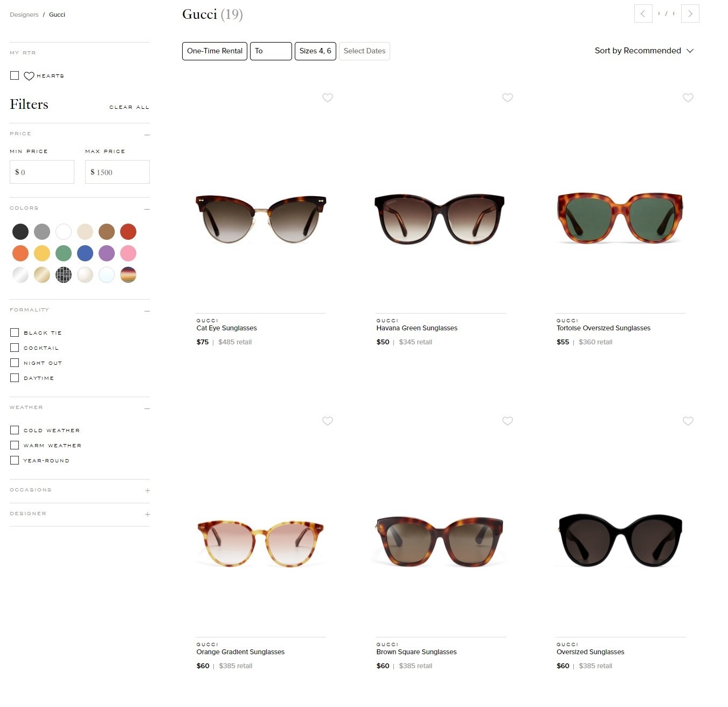The height and width of the screenshot is (707, 728).
Task: Expand the Occasions filter section
Action: coord(147,490)
